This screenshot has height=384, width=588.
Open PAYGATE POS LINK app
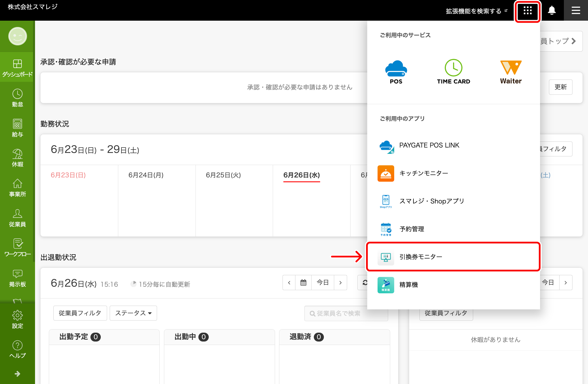coord(454,146)
